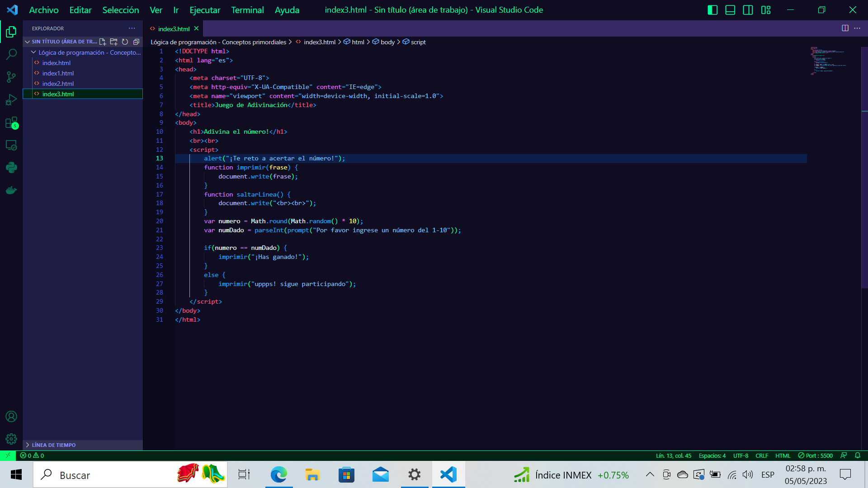Change language mode HTML

pos(783,455)
